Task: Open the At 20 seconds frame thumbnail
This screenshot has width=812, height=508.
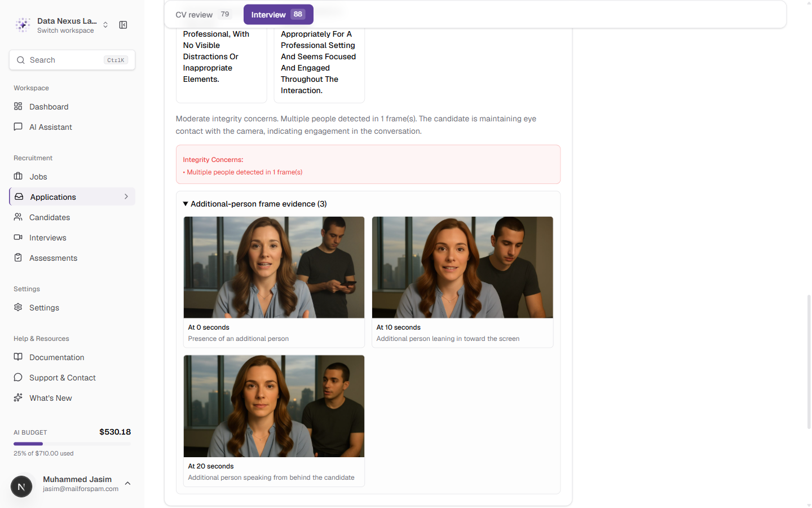Action: pyautogui.click(x=274, y=406)
